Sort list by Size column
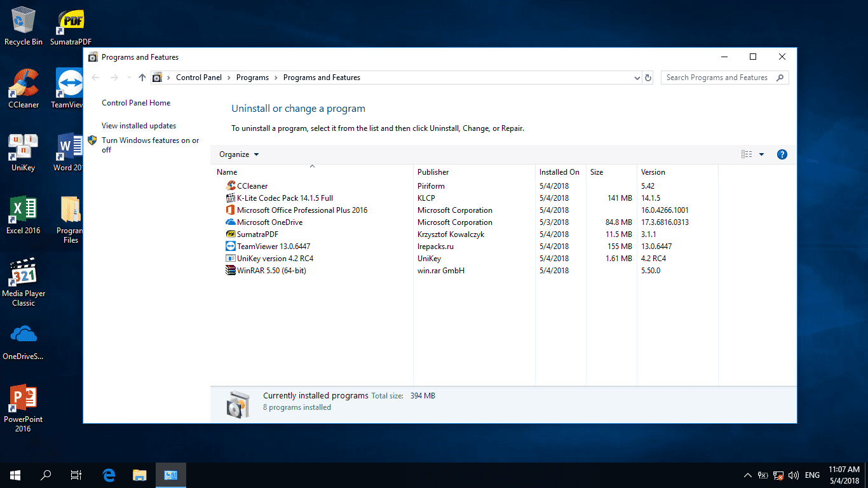This screenshot has height=488, width=868. pos(611,172)
